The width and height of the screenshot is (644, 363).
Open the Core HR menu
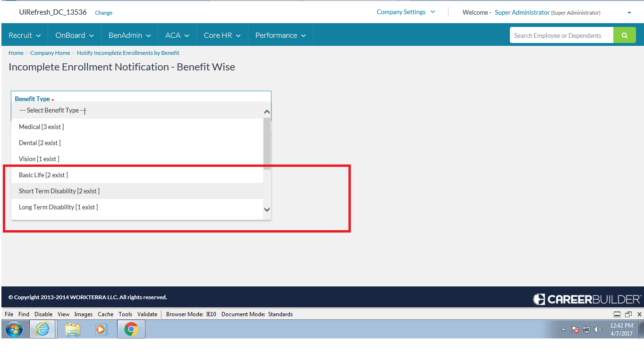(222, 35)
